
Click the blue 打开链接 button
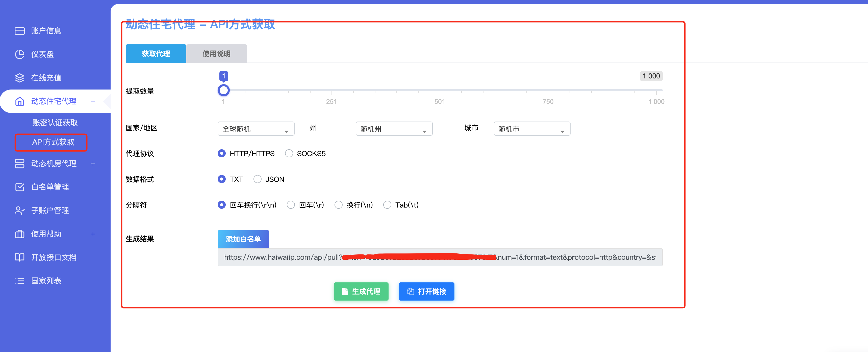pyautogui.click(x=426, y=291)
